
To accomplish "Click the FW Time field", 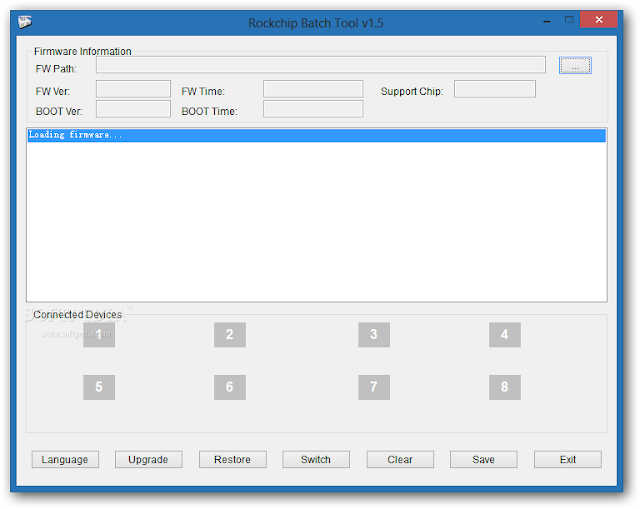I will [313, 89].
